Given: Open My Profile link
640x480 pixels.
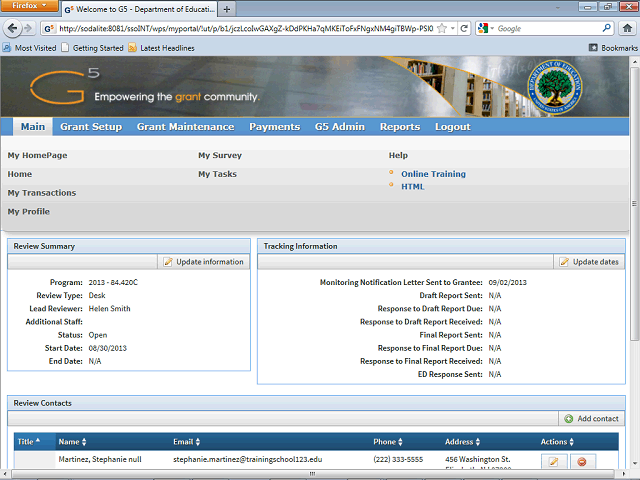Looking at the screenshot, I should (x=29, y=211).
